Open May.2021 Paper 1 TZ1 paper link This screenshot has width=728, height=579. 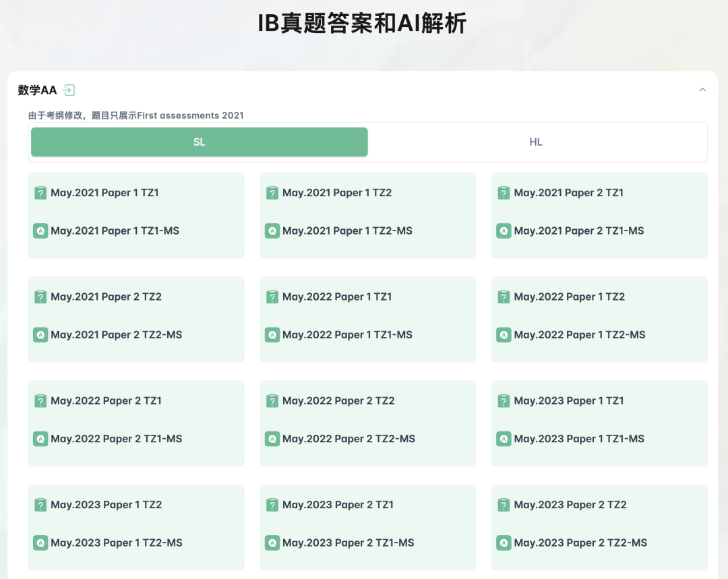(105, 193)
